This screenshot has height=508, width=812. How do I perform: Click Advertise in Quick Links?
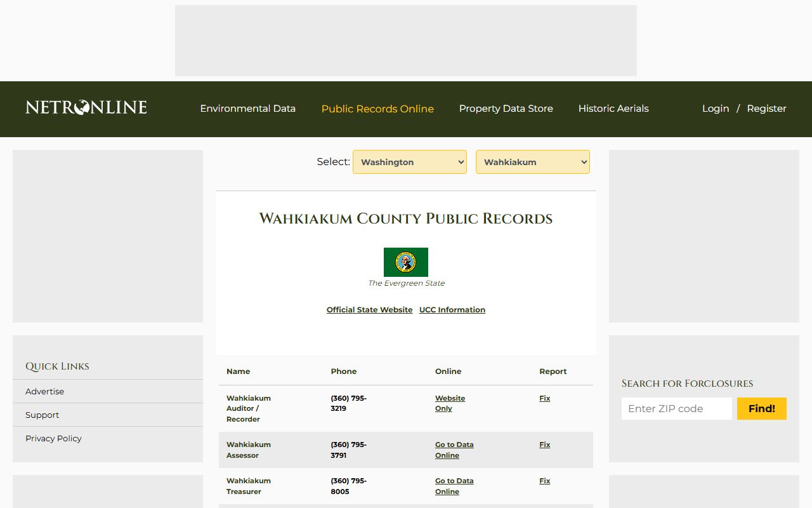[x=44, y=391]
